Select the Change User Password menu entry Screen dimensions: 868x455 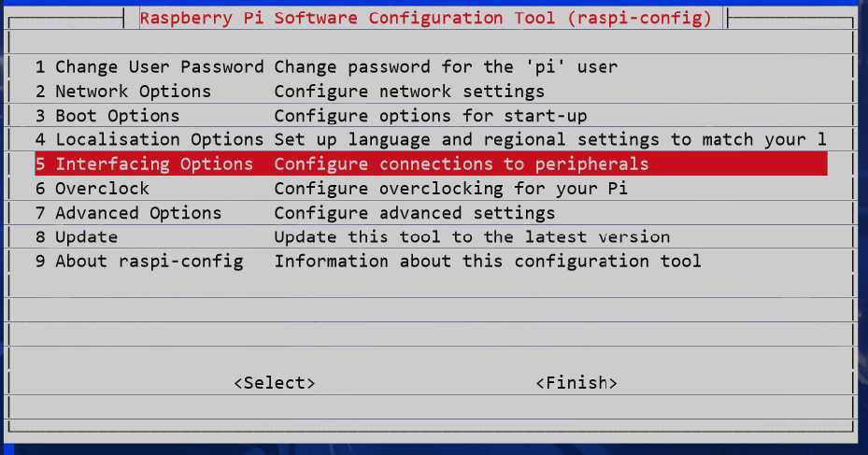tap(149, 67)
